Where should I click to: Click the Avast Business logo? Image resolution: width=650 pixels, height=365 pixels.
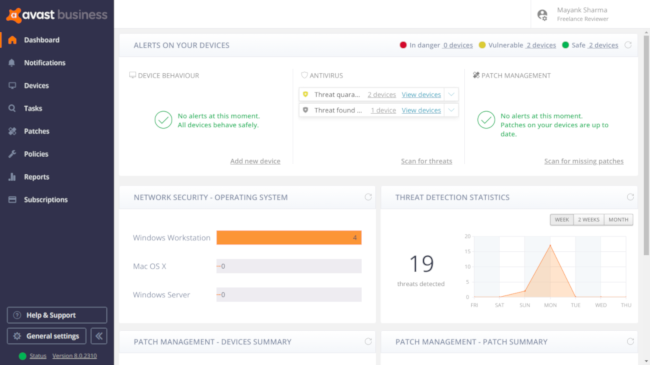57,15
